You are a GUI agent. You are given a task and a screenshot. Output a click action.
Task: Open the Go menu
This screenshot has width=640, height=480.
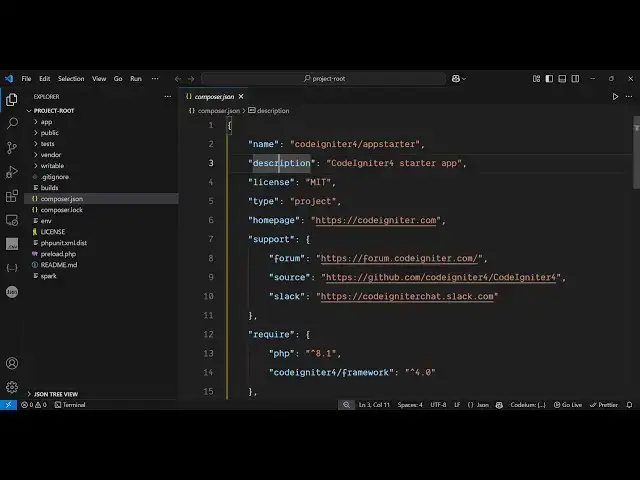click(x=118, y=78)
